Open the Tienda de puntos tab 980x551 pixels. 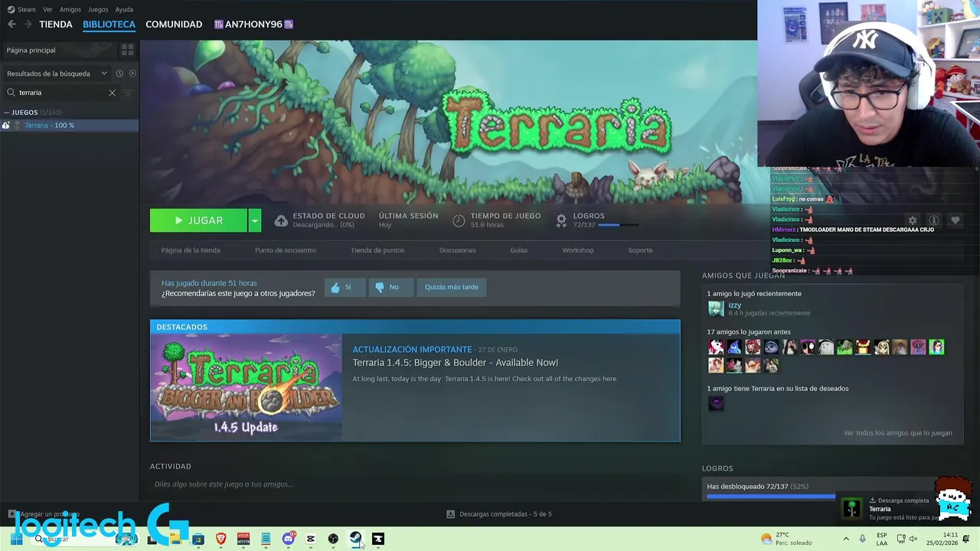click(x=377, y=250)
